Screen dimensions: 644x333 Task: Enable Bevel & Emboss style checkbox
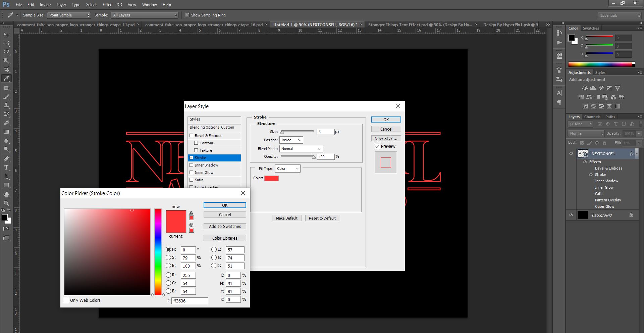pyautogui.click(x=192, y=136)
